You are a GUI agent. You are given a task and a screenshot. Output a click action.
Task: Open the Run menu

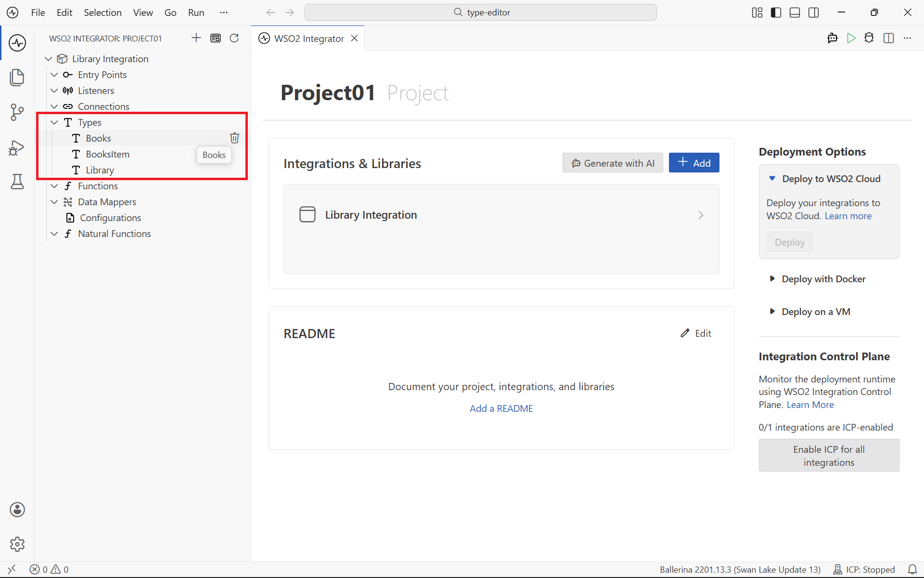196,13
